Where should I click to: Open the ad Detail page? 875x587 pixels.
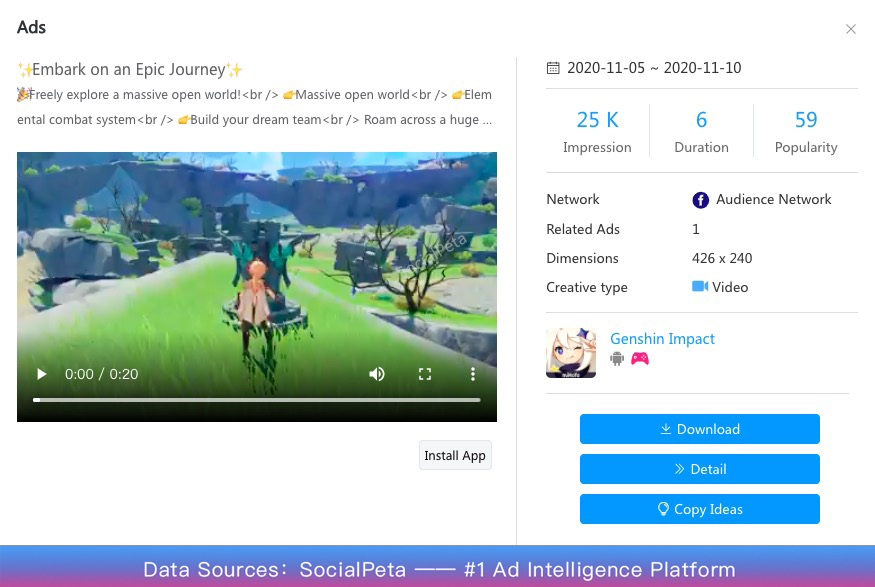click(699, 469)
